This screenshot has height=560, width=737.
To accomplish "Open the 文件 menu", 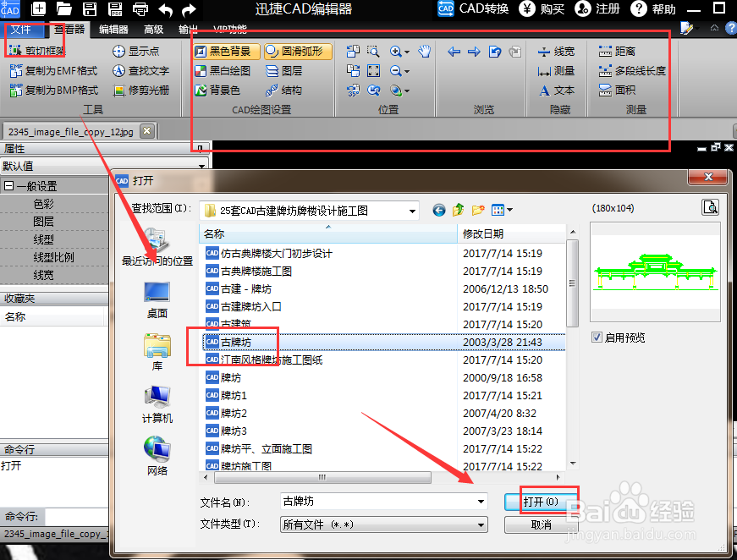I will [x=23, y=29].
